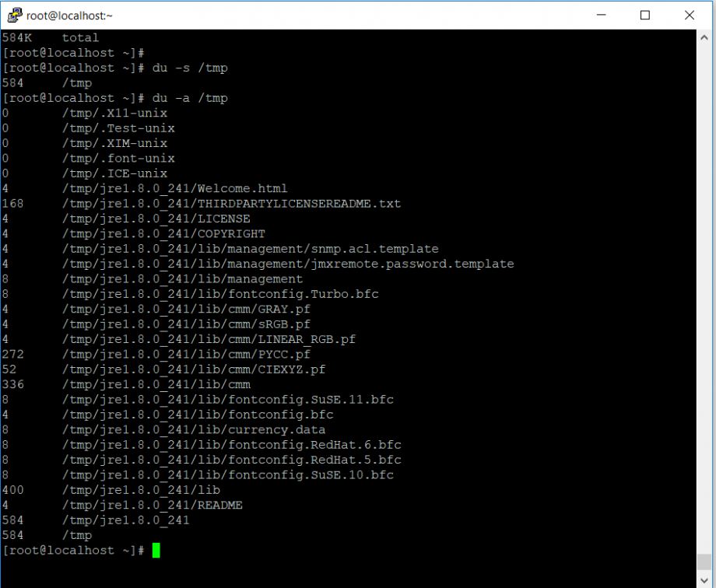Minimize the root@localhost PuTTY window

tap(602, 15)
